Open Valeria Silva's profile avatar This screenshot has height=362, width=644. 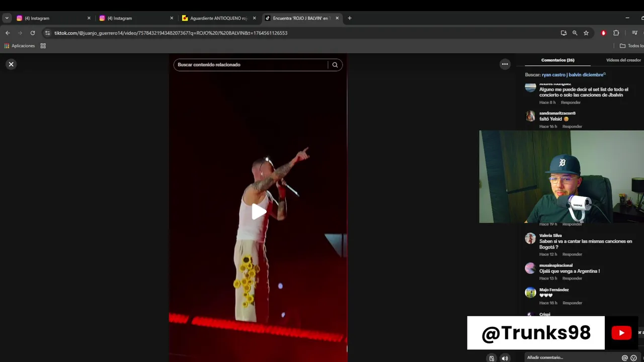tap(530, 238)
